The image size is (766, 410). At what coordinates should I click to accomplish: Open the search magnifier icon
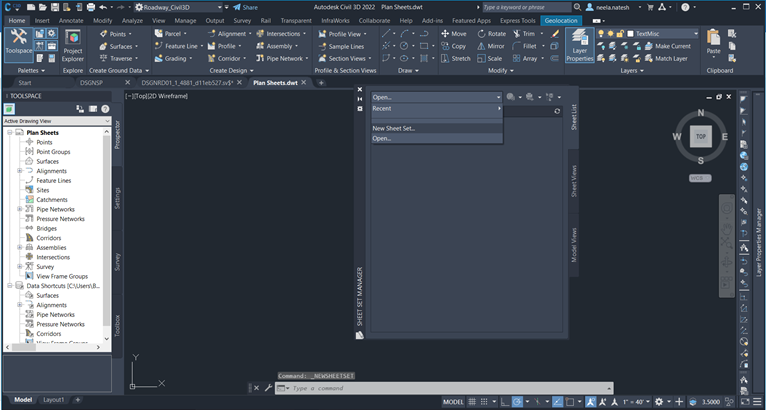click(577, 7)
